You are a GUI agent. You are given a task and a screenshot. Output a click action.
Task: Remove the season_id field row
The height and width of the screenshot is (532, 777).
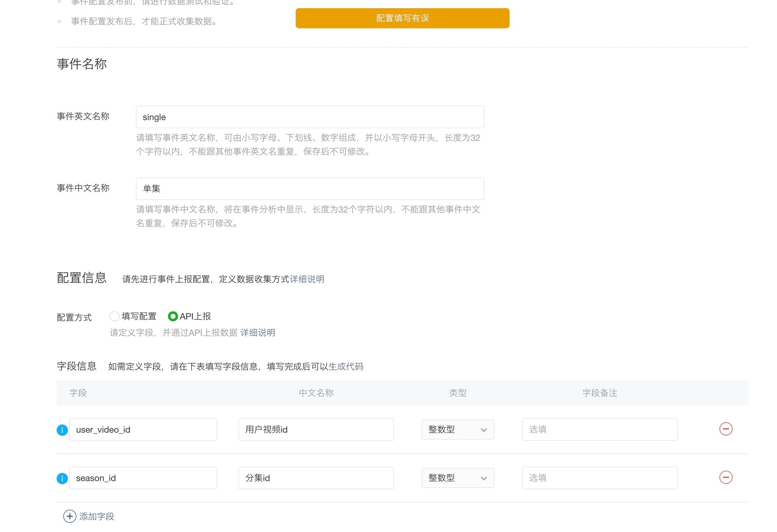tap(725, 477)
